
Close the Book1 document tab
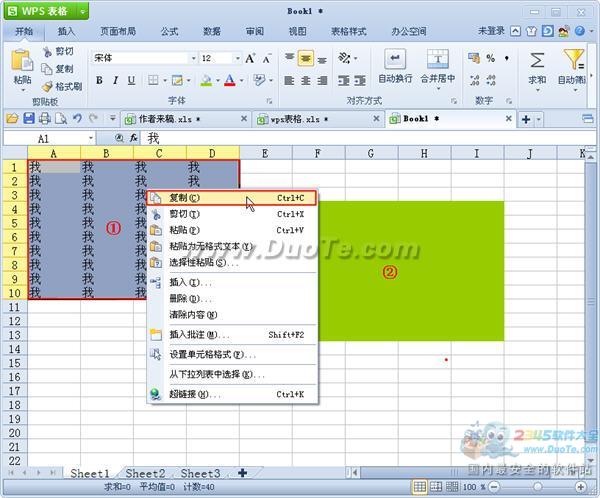509,119
